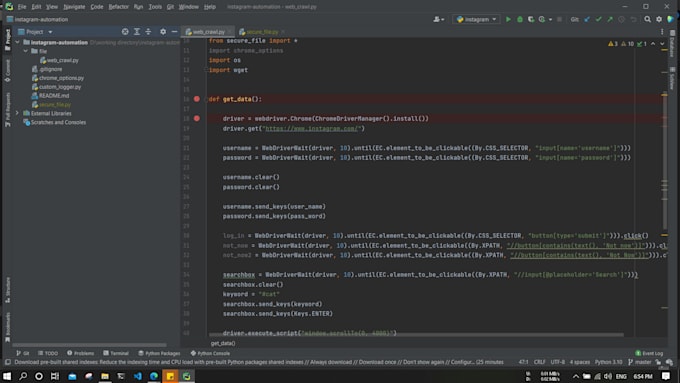Change UTF-8 encoding in status bar

[558, 362]
